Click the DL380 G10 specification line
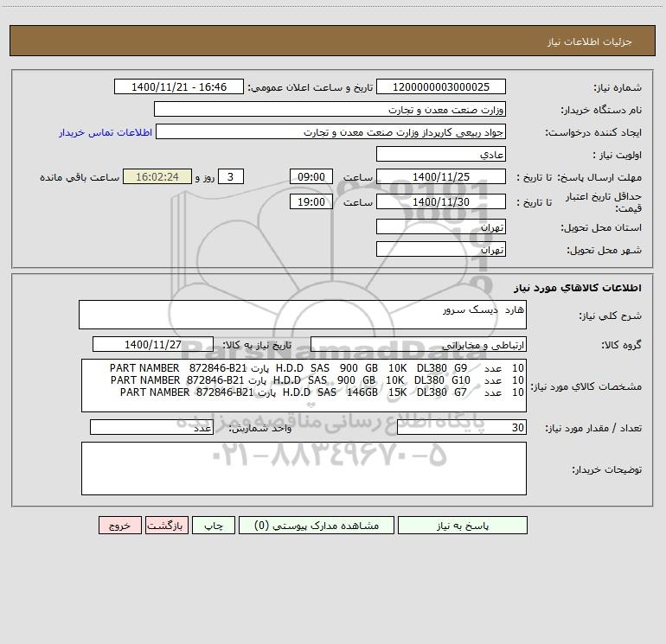 pos(317,380)
